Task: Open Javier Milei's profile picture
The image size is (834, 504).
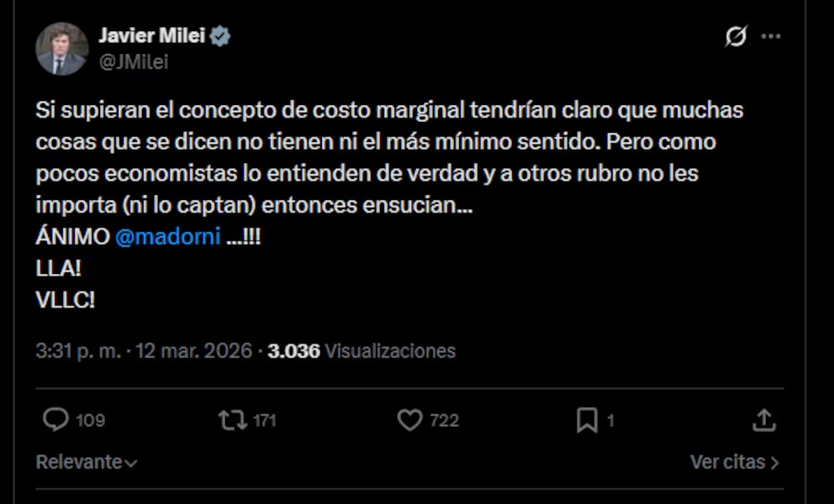Action: 61,49
